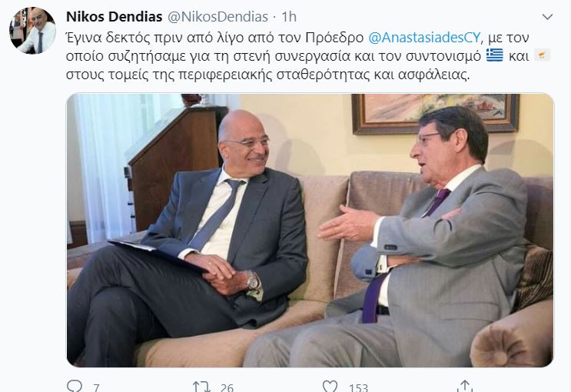The width and height of the screenshot is (571, 392).
Task: Click the reply speech bubble icon
Action: point(75,387)
